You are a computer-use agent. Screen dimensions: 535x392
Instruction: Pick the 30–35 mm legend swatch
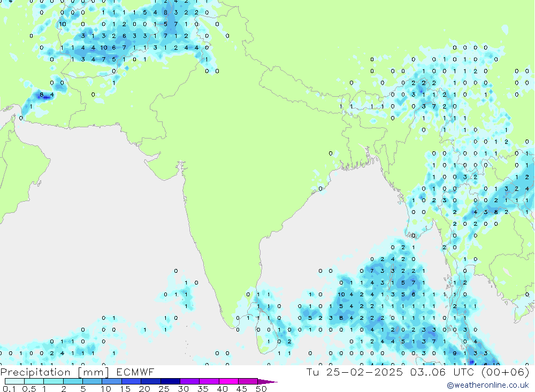point(190,381)
